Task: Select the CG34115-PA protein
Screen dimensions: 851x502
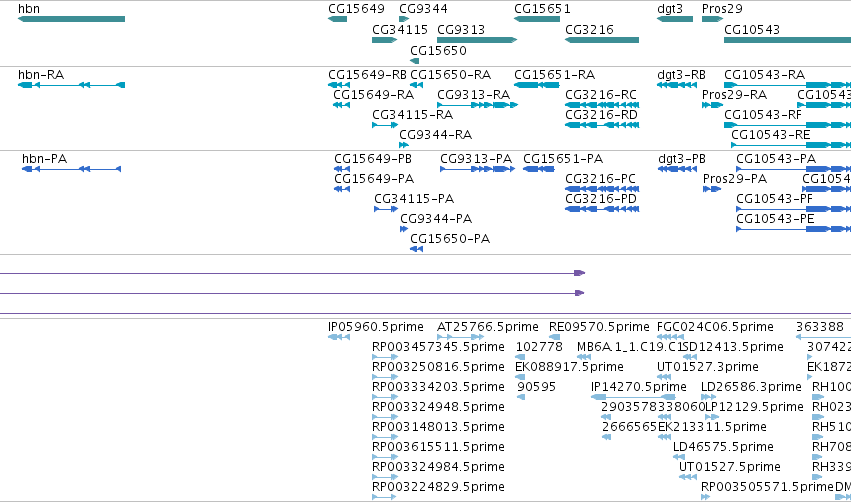Action: click(x=386, y=209)
